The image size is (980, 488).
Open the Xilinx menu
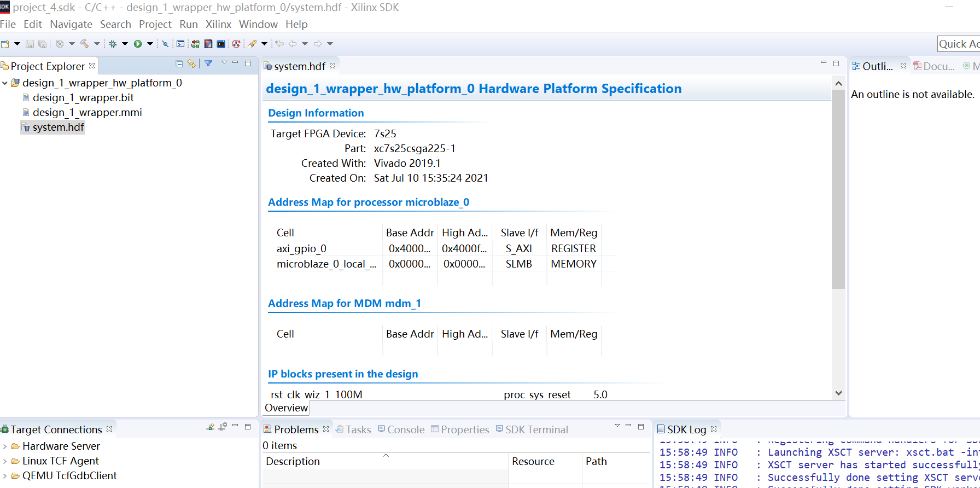point(218,24)
